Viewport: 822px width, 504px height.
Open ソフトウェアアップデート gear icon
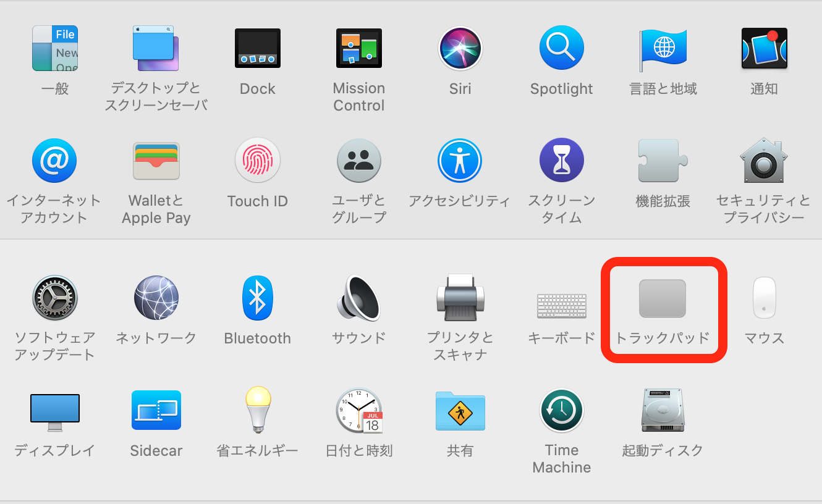point(54,298)
